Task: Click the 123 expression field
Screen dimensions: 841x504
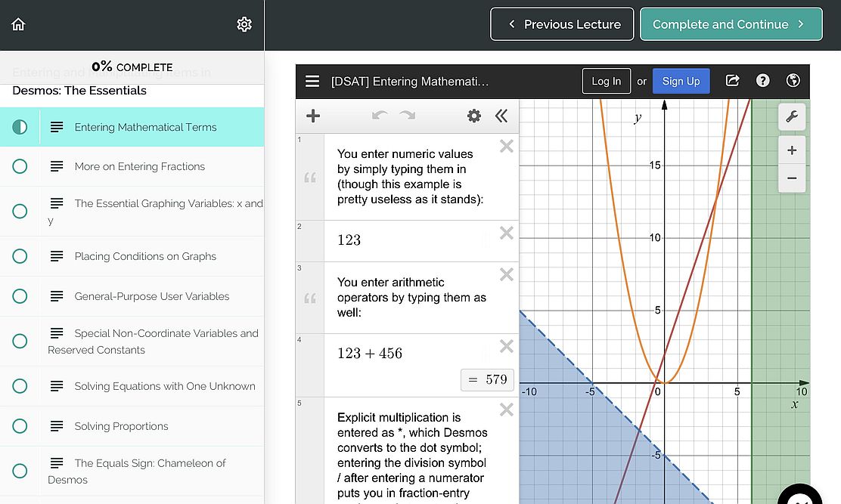Action: click(x=421, y=240)
